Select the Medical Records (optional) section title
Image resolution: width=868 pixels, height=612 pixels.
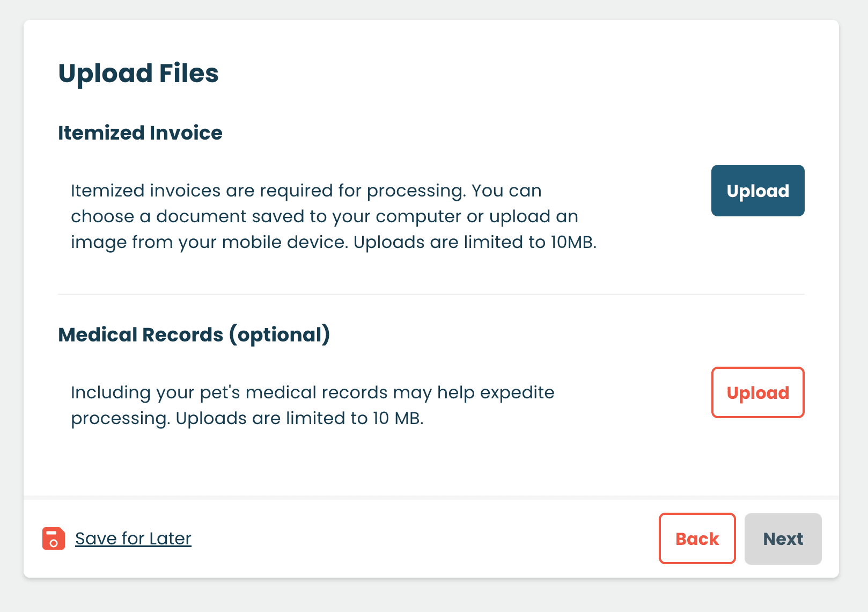[x=194, y=334]
